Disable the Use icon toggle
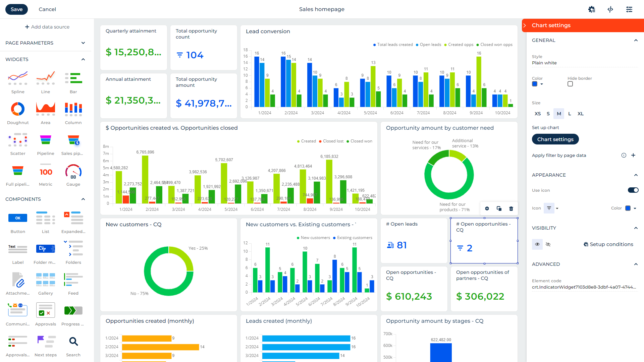Screen dimensions: 644x362 pyautogui.click(x=633, y=190)
